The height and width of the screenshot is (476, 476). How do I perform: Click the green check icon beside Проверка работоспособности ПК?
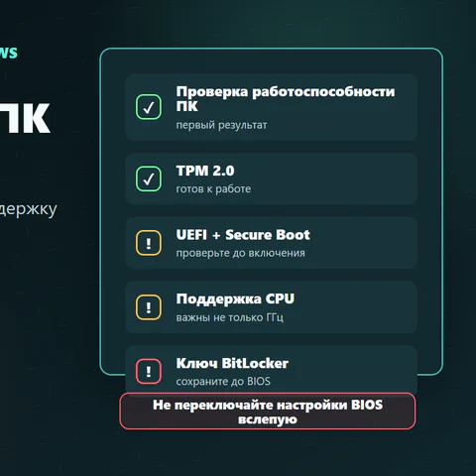149,107
